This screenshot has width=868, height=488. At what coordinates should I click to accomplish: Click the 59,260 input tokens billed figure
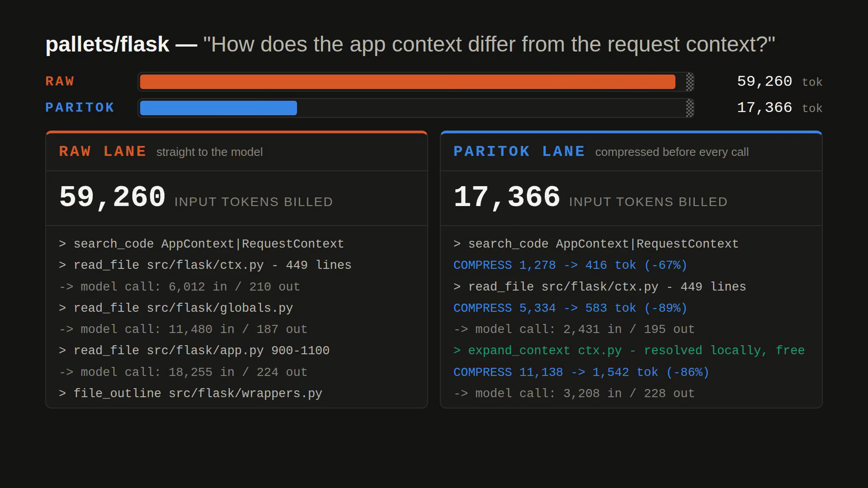pyautogui.click(x=112, y=197)
